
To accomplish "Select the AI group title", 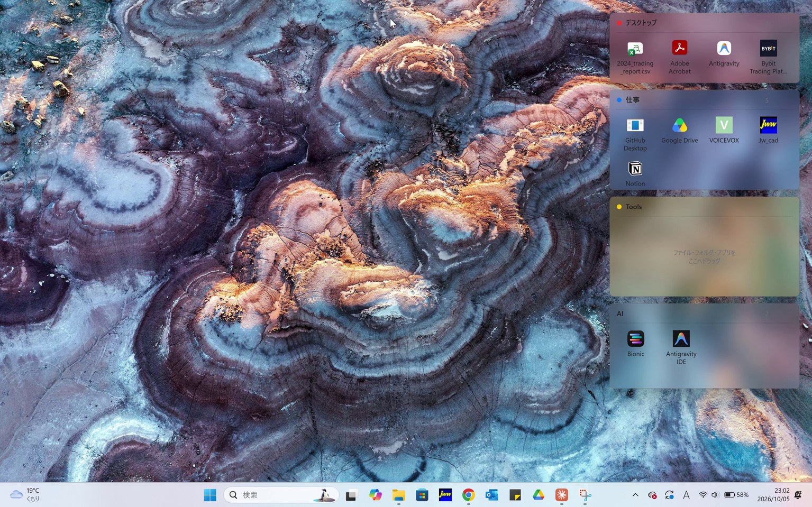I will pos(620,314).
